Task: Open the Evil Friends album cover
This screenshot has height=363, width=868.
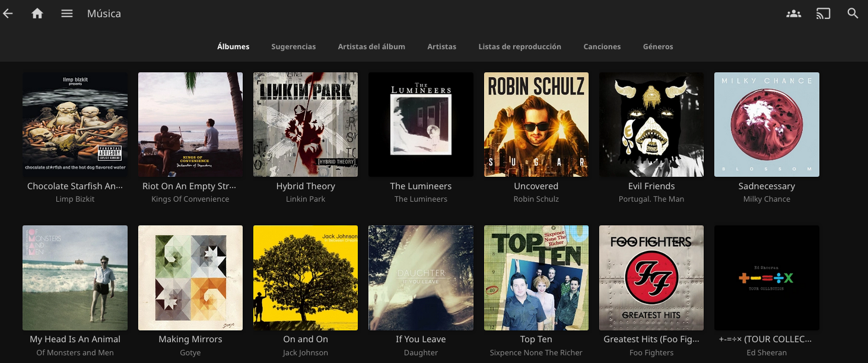Action: coord(651,125)
